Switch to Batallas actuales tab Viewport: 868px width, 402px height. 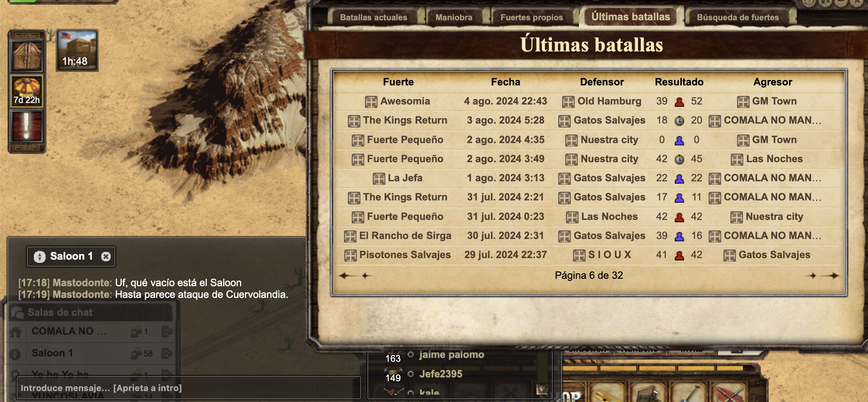click(373, 17)
